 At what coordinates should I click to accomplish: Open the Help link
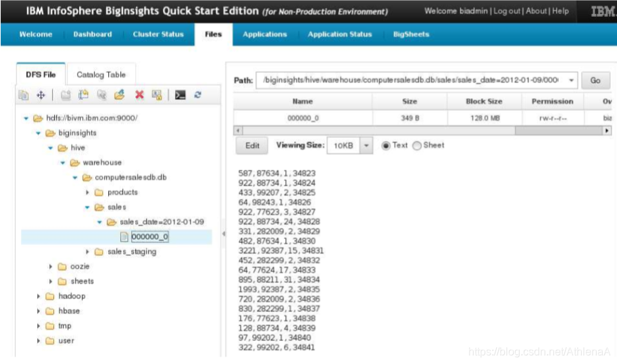[560, 11]
